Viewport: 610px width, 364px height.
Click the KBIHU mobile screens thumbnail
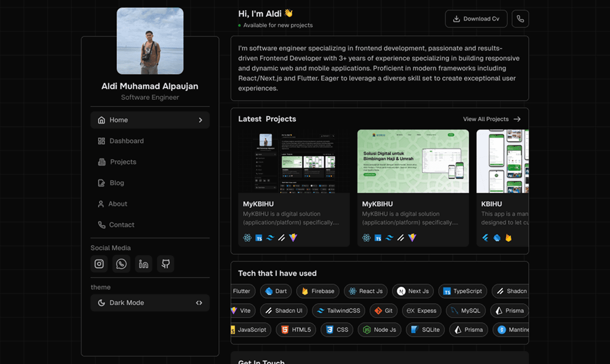pos(502,161)
